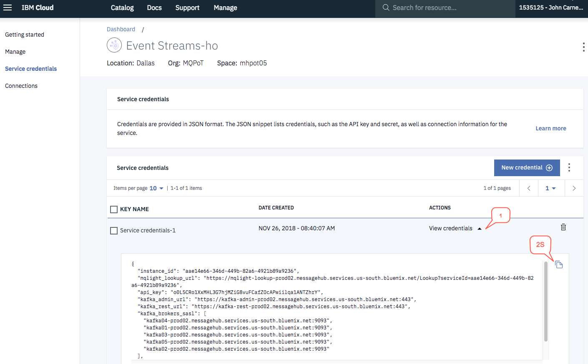This screenshot has width=588, height=364.
Task: Click the kafka_admin_url line in JSON
Action: [x=277, y=299]
